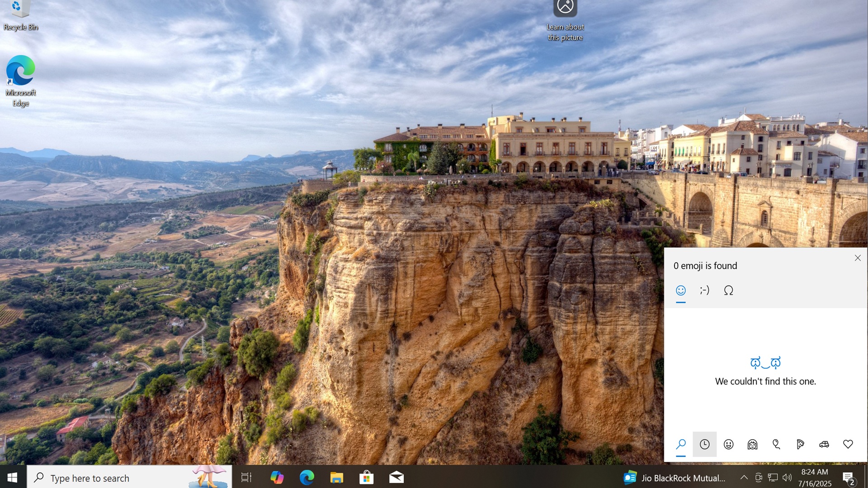Screen dimensions: 868x488
Task: Show recently used emojis
Action: point(705,444)
